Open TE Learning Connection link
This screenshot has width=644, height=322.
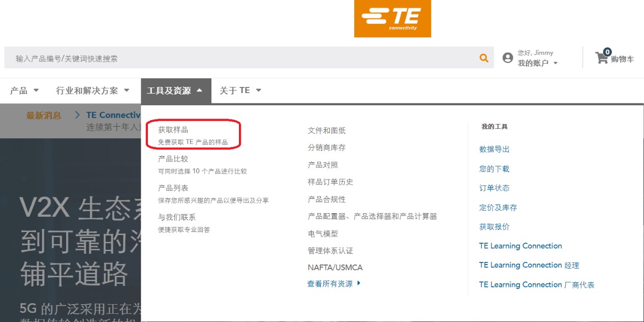pyautogui.click(x=520, y=246)
